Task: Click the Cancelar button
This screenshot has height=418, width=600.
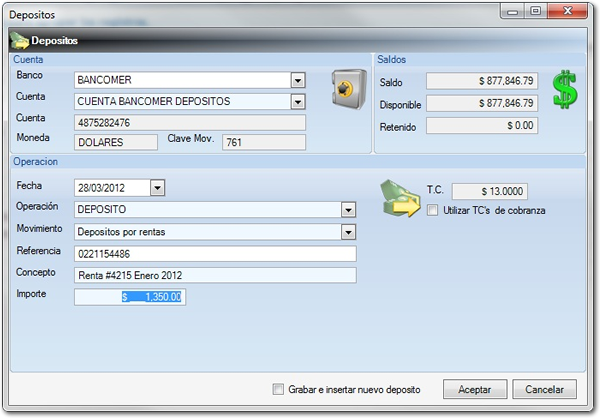Action: [x=544, y=389]
